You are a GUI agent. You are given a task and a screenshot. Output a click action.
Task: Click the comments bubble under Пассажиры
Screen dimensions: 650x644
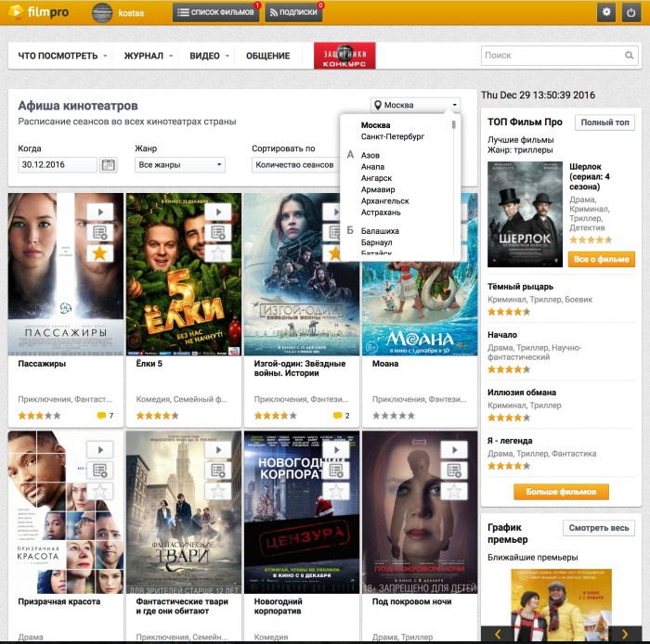[x=101, y=416]
